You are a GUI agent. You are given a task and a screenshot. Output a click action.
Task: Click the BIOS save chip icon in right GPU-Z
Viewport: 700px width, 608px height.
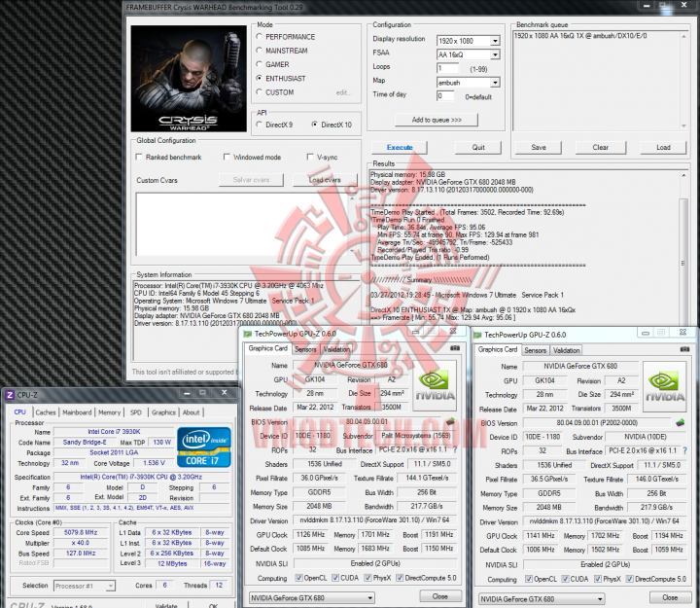(x=680, y=422)
